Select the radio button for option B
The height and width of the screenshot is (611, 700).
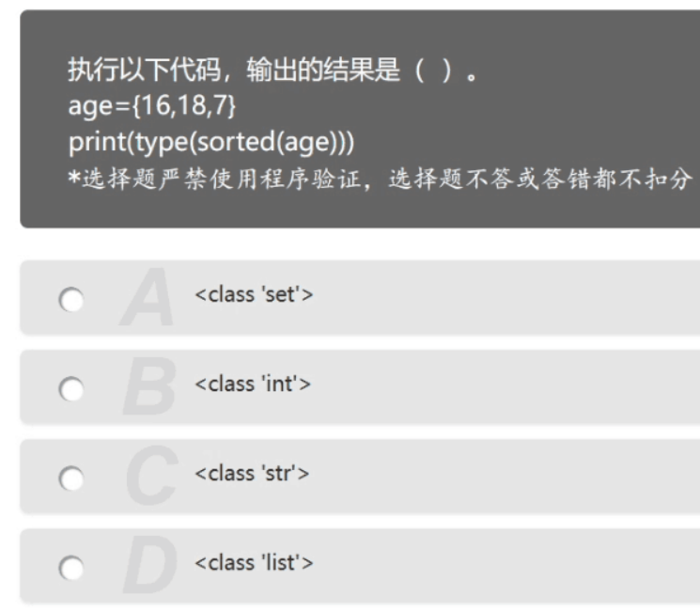[x=71, y=389]
